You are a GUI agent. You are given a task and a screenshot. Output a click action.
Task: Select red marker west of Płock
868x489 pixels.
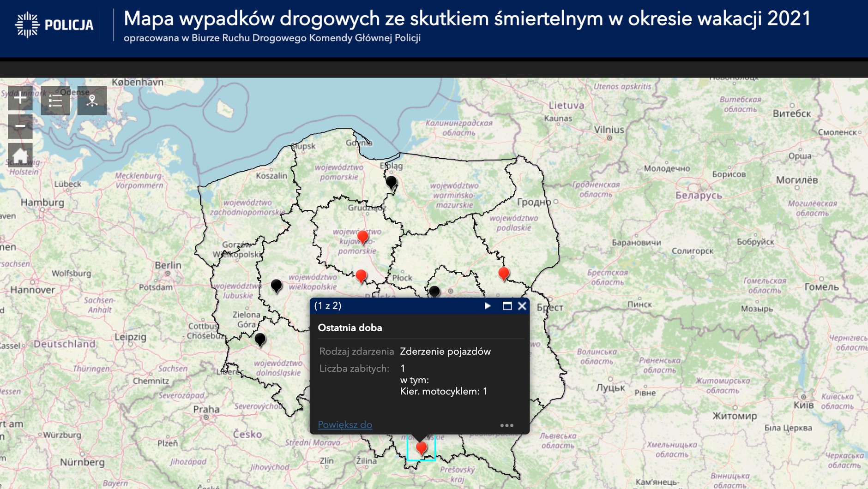tap(361, 276)
